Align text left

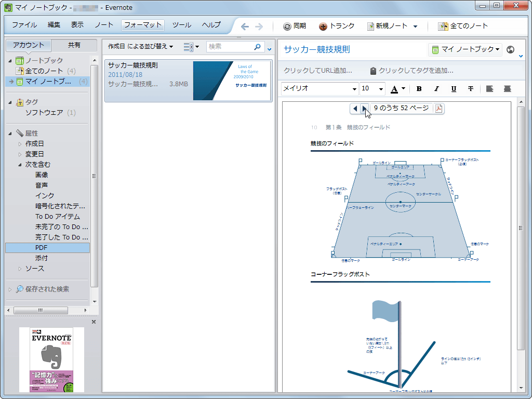point(489,88)
